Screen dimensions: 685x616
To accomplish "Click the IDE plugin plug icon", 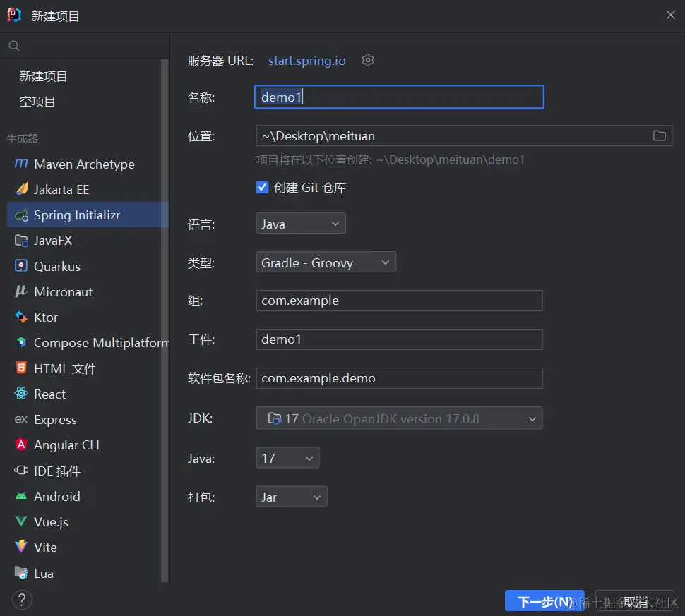I will (x=21, y=470).
